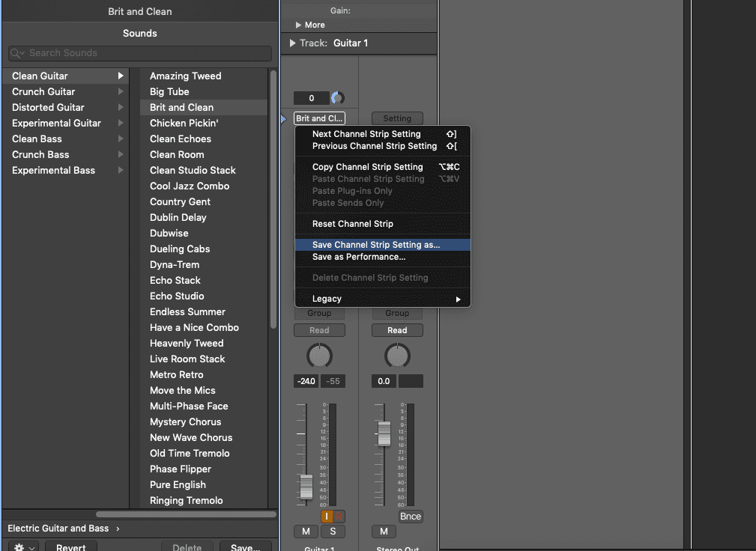Expand the More disclosure triangle
The image size is (756, 551).
(x=298, y=25)
